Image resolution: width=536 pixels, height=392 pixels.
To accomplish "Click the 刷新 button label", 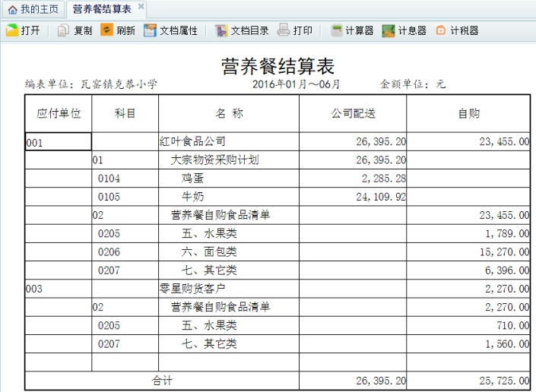I will pyautogui.click(x=125, y=30).
